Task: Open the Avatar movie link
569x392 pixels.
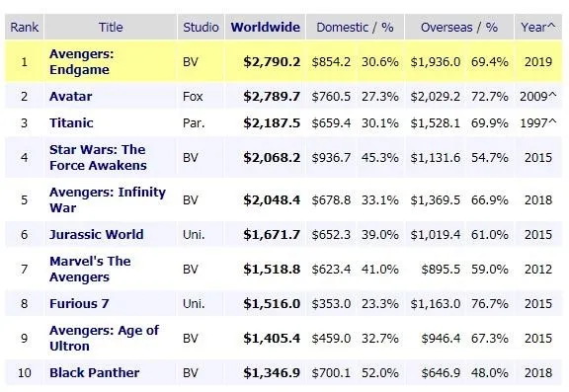Action: 71,97
